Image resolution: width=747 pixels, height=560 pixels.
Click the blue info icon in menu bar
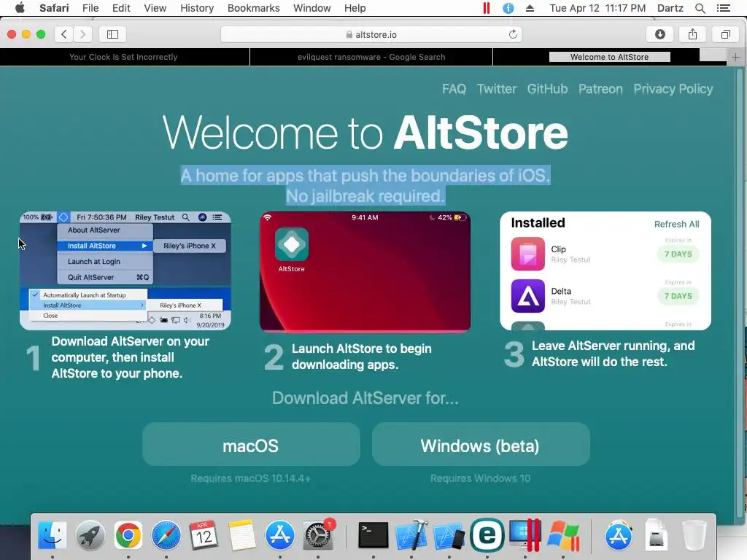point(508,8)
